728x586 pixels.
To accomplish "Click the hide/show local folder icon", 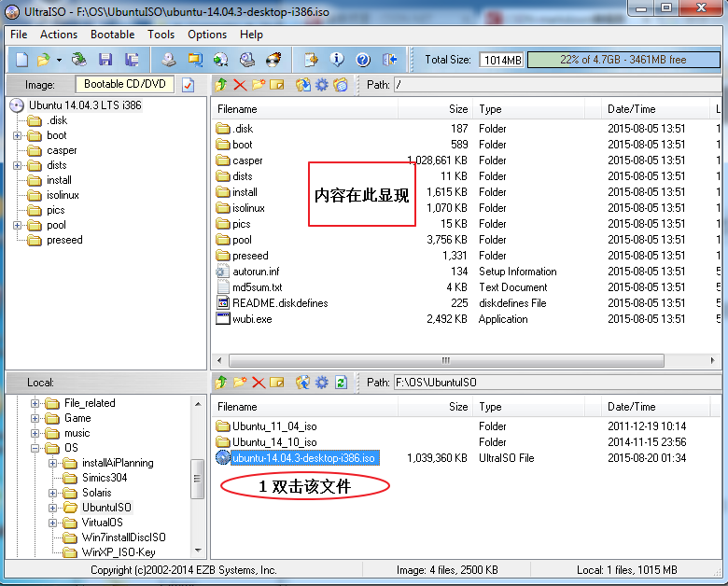I will (x=341, y=85).
